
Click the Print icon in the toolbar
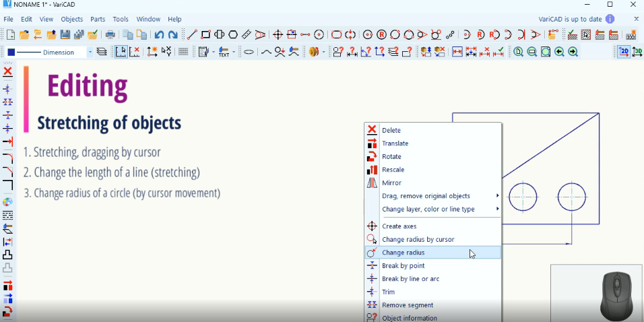[110, 35]
